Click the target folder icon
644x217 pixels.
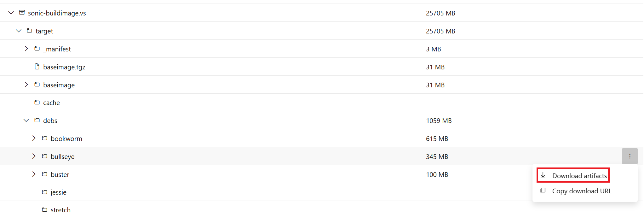point(29,31)
